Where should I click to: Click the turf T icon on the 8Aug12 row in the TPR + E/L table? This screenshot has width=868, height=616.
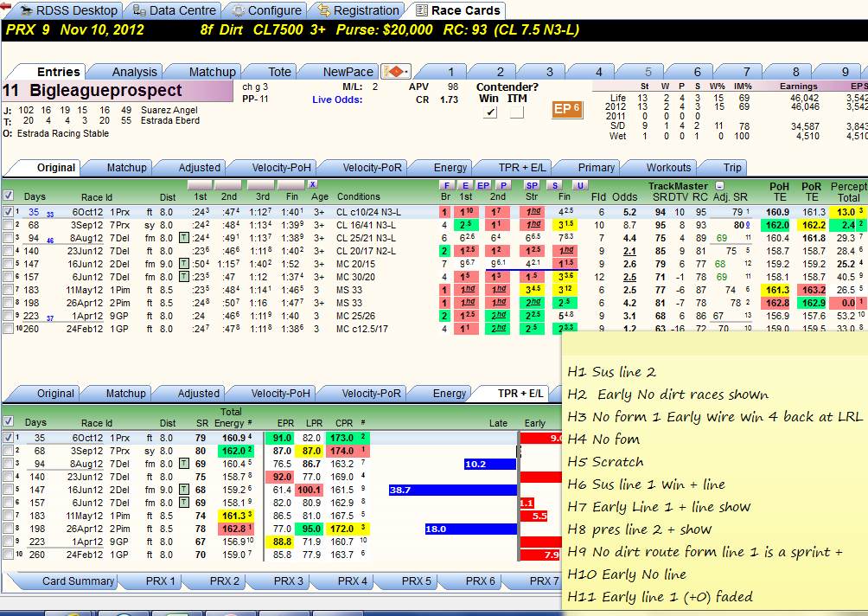(x=184, y=464)
